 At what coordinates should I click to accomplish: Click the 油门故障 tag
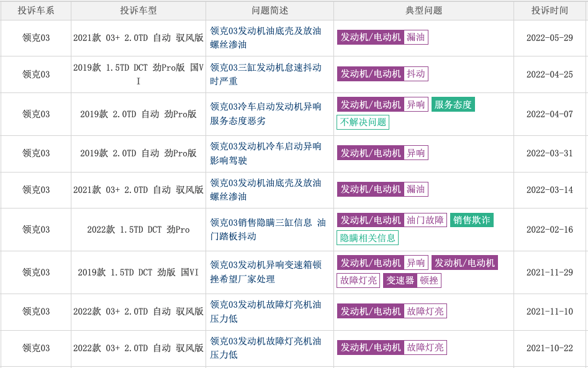coord(425,220)
